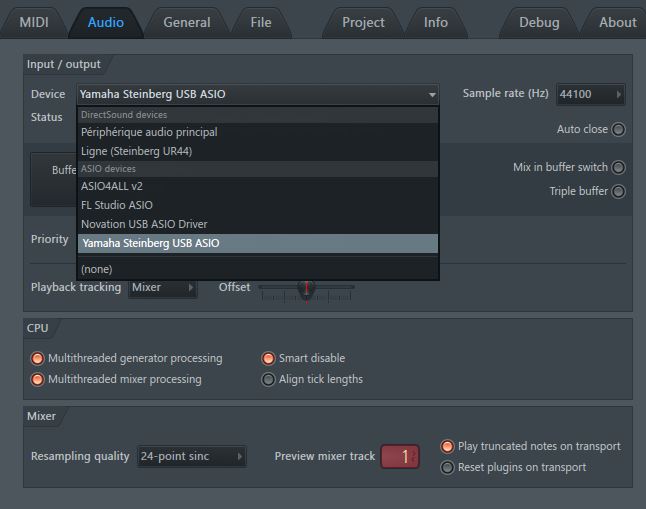
Task: Click the Preview mixer track number box
Action: pos(400,456)
